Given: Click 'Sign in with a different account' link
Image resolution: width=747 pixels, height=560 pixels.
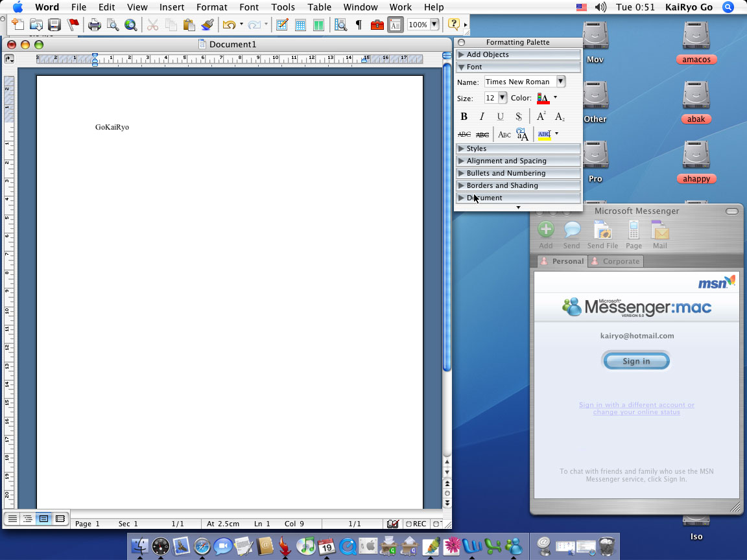Looking at the screenshot, I should [x=637, y=408].
